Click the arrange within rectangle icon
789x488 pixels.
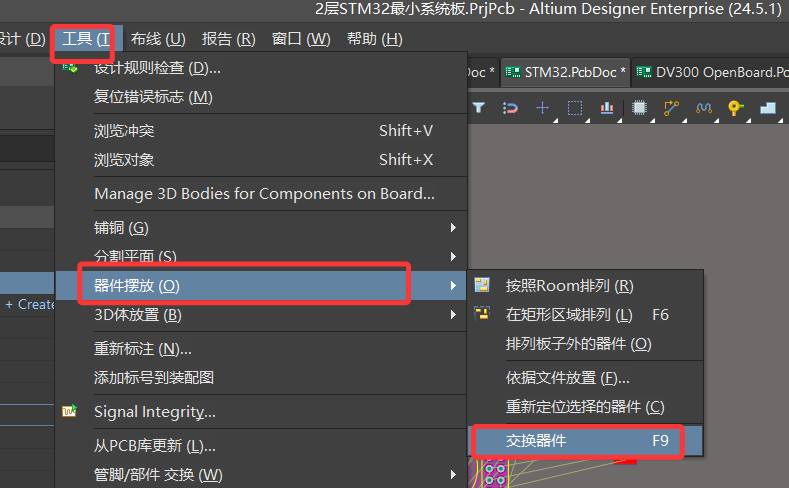coord(482,313)
